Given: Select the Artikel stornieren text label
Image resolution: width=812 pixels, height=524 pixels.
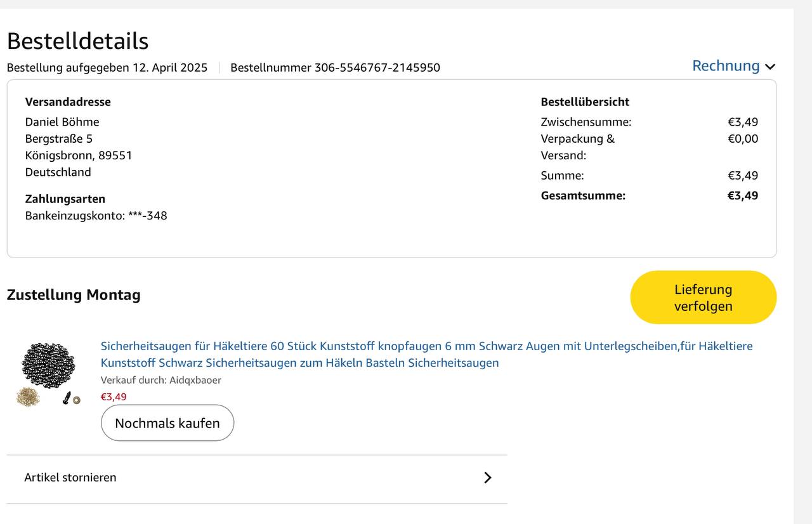Looking at the screenshot, I should coord(70,478).
